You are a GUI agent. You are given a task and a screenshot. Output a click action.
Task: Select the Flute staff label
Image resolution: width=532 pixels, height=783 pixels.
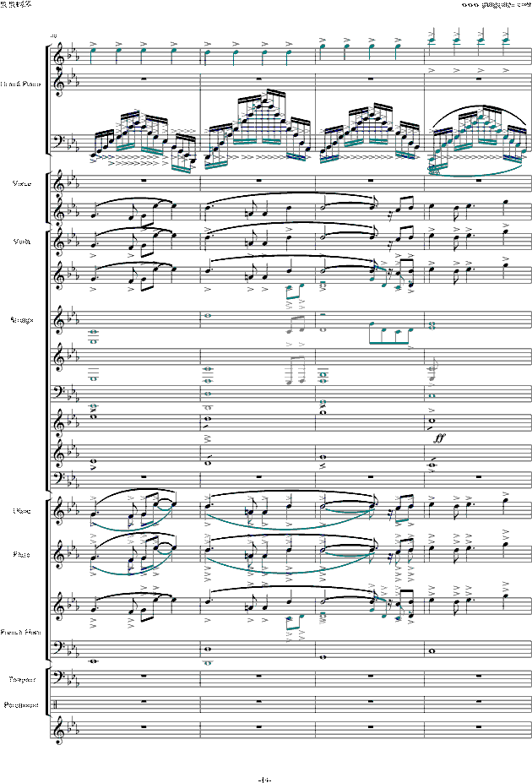[22, 555]
